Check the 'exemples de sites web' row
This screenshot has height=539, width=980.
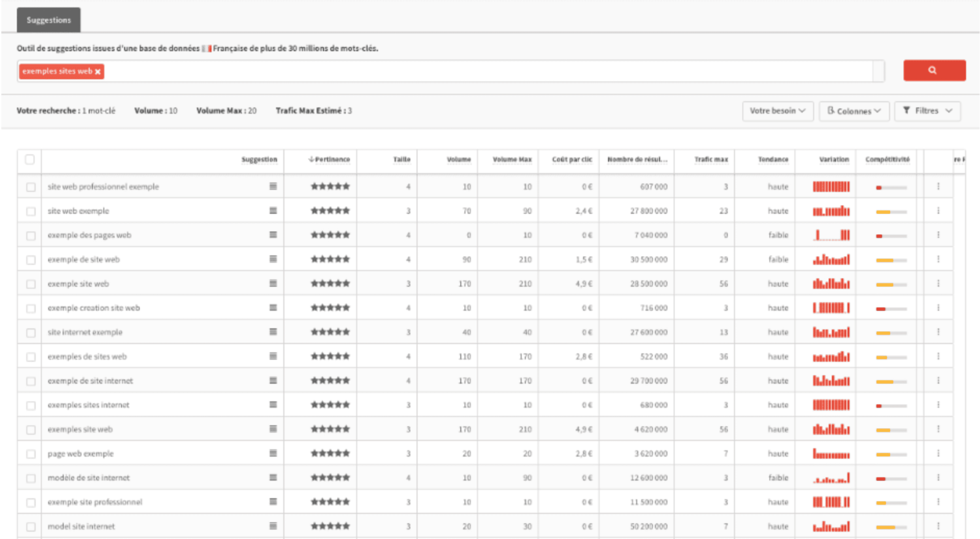(31, 357)
